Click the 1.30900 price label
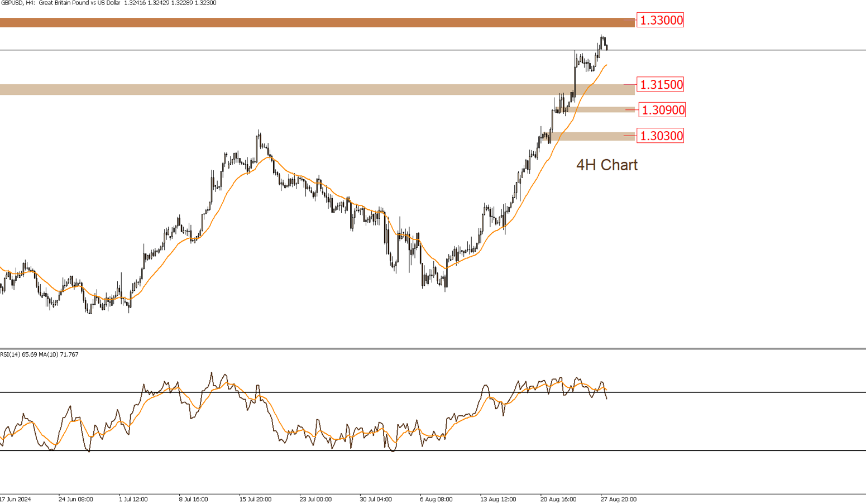Image resolution: width=866 pixels, height=504 pixels. point(662,110)
